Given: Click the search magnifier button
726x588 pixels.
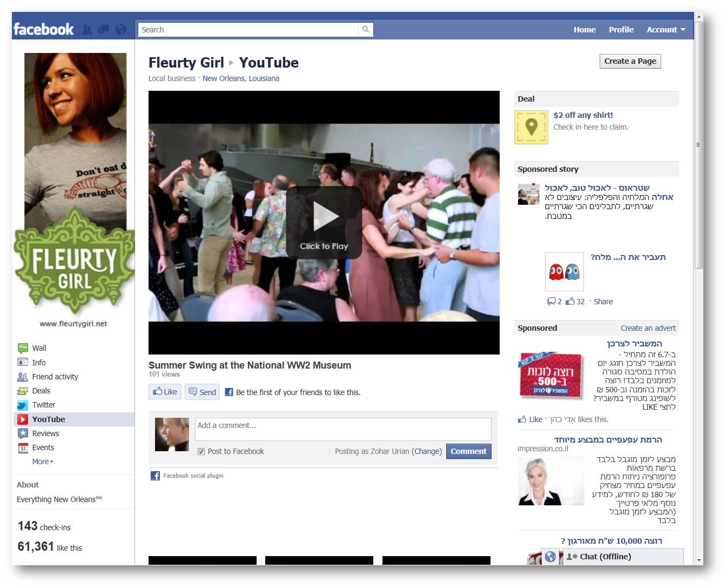Looking at the screenshot, I should [366, 30].
